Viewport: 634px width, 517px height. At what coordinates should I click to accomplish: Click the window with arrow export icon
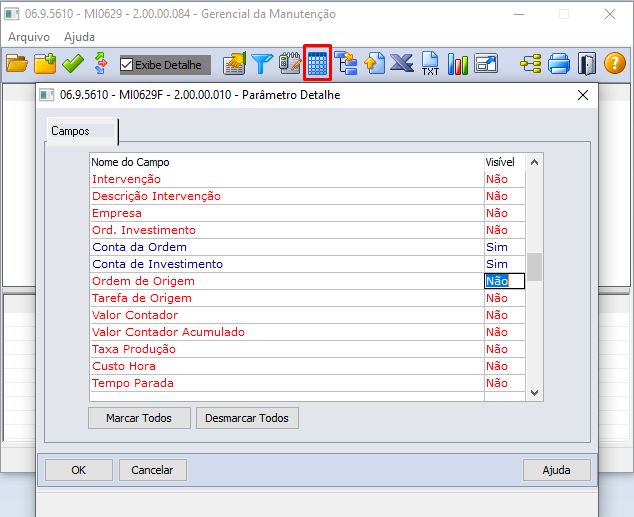(486, 63)
